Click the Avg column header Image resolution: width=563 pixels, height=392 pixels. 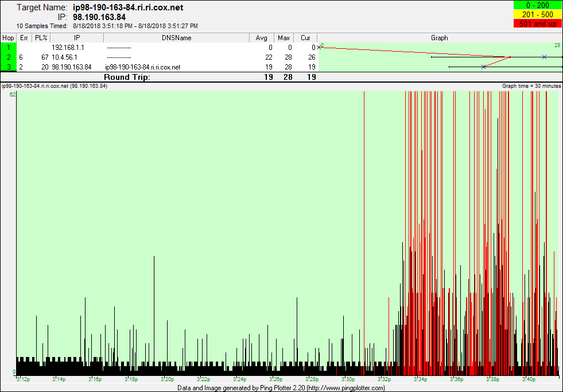262,38
